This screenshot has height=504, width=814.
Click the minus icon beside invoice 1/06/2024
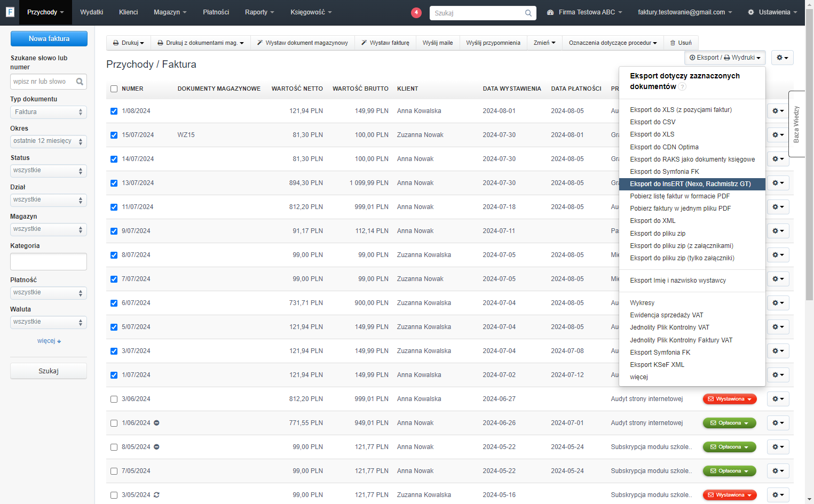click(x=156, y=423)
